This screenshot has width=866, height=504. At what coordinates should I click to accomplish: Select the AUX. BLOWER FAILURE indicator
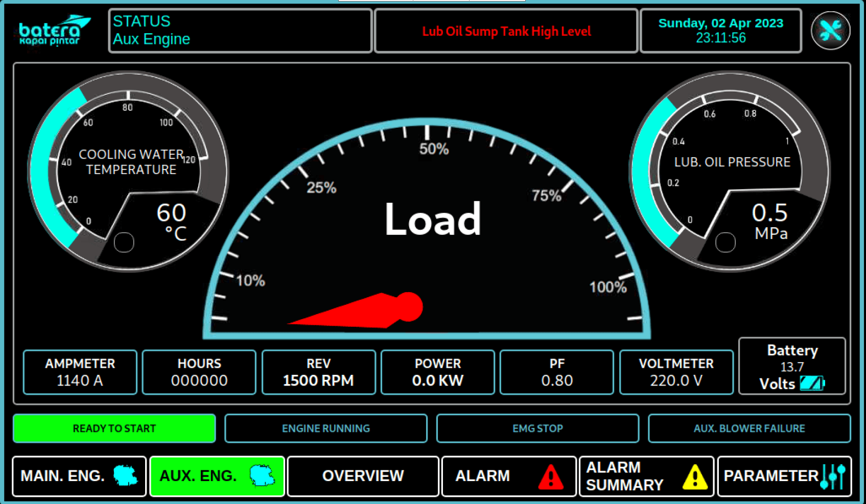pyautogui.click(x=749, y=428)
